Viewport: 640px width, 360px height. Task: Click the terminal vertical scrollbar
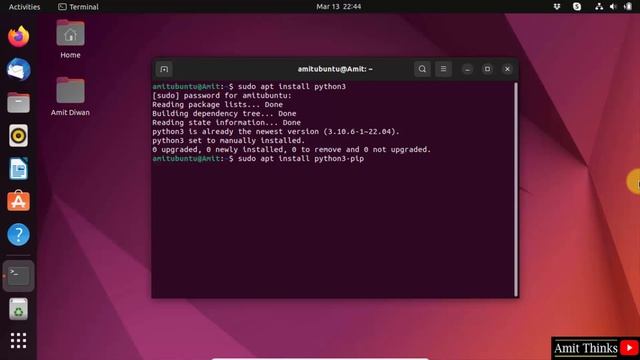516,189
